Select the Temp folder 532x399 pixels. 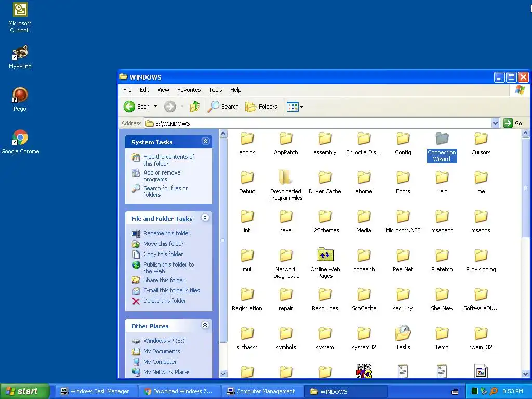click(442, 339)
